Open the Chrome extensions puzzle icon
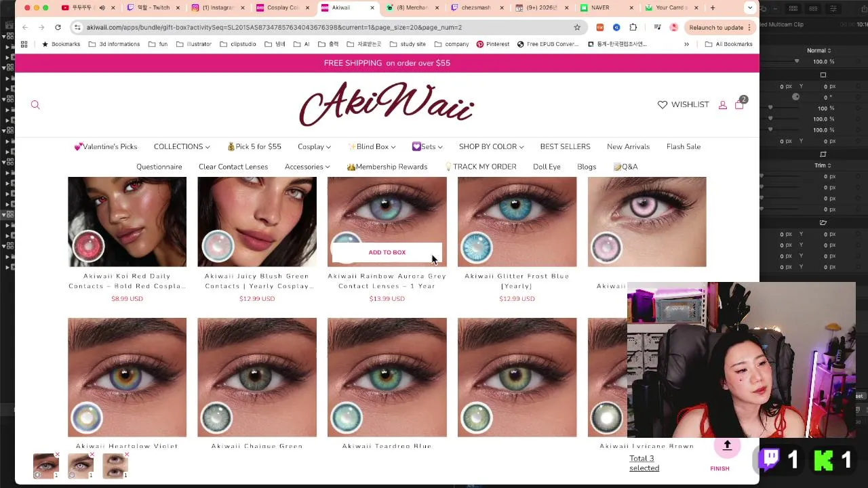This screenshot has height=488, width=868. (x=633, y=27)
